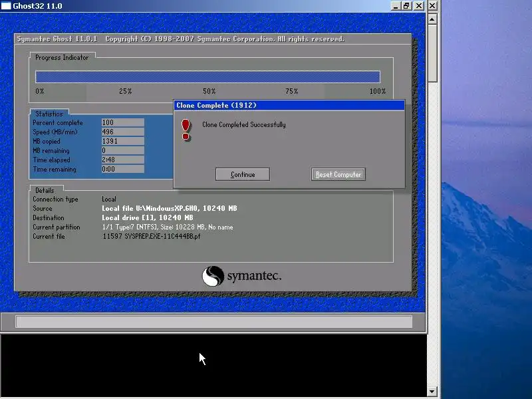532x399 pixels.
Task: Click the 25% progress marker label
Action: (126, 91)
